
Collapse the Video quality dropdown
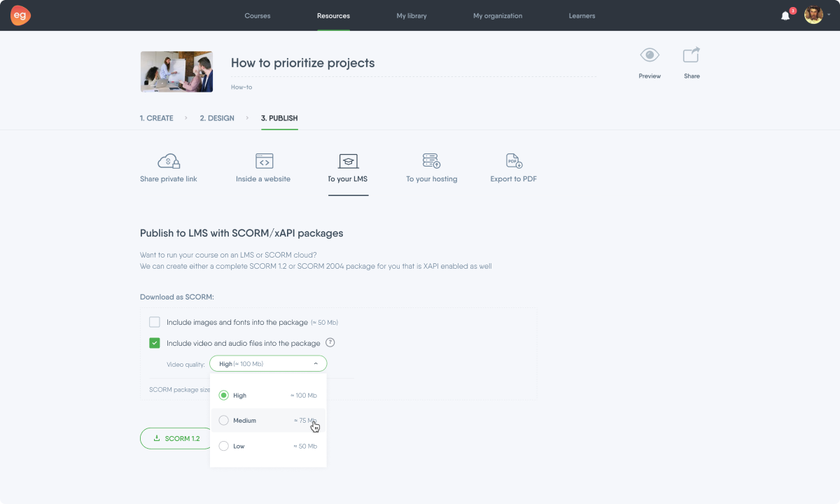click(268, 364)
